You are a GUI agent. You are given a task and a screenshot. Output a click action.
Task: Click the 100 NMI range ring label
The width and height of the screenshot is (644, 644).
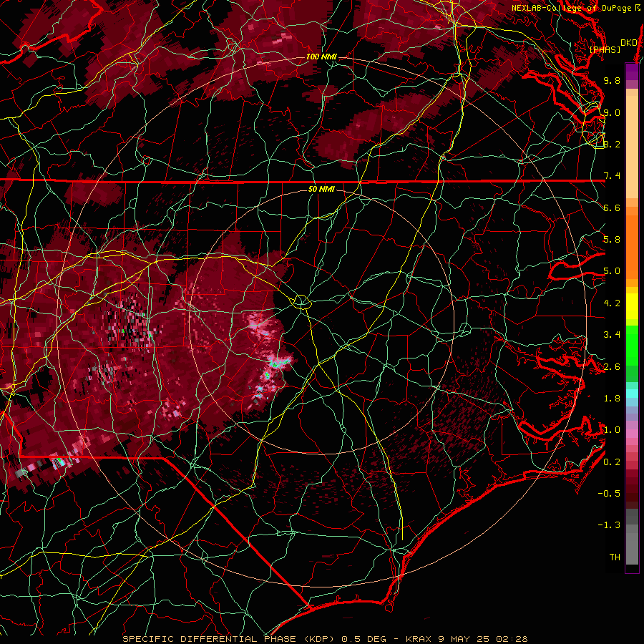[x=321, y=57]
